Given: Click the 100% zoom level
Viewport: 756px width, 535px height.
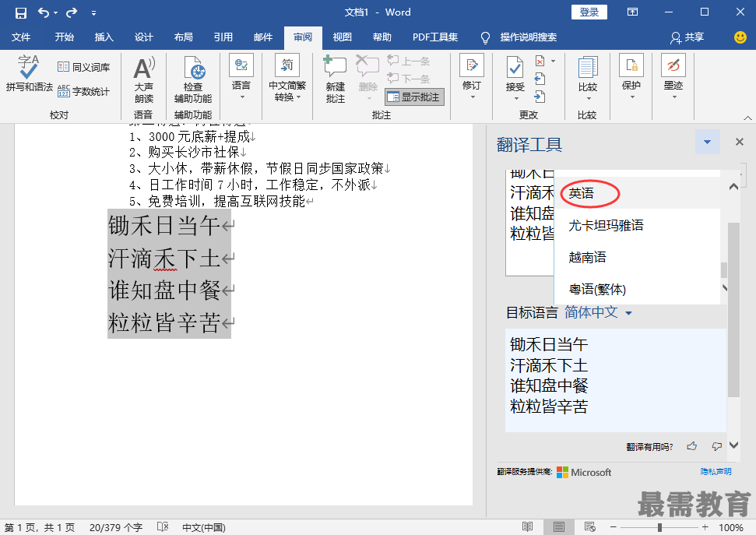Looking at the screenshot, I should click(x=730, y=527).
